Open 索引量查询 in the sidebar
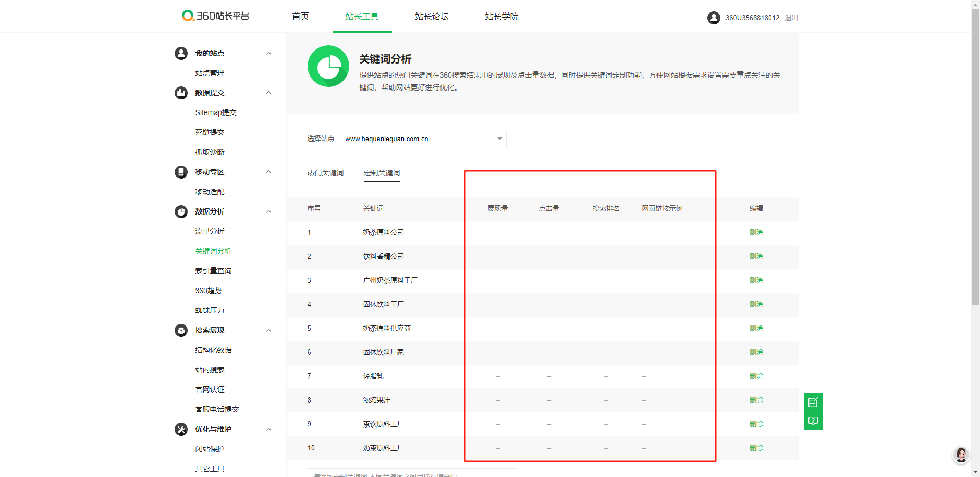 coord(213,271)
